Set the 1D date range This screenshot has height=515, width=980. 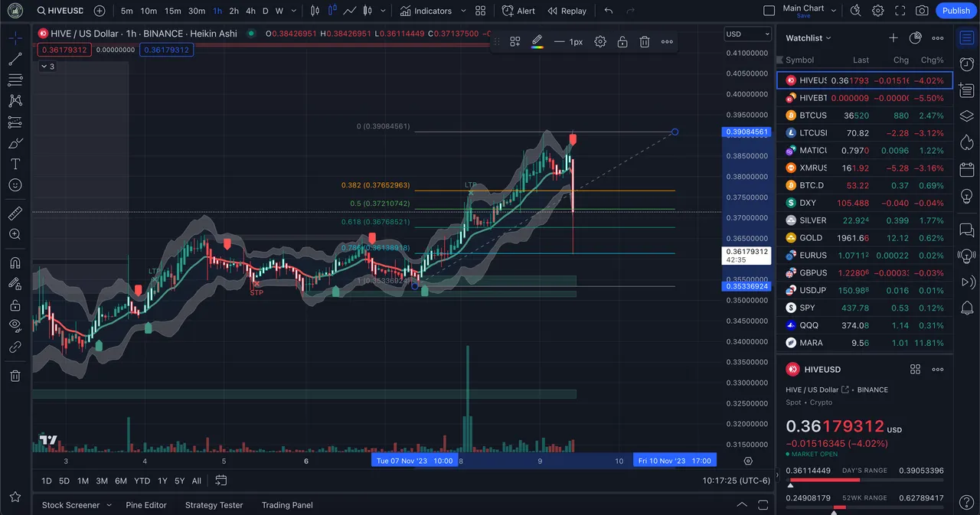[47, 481]
